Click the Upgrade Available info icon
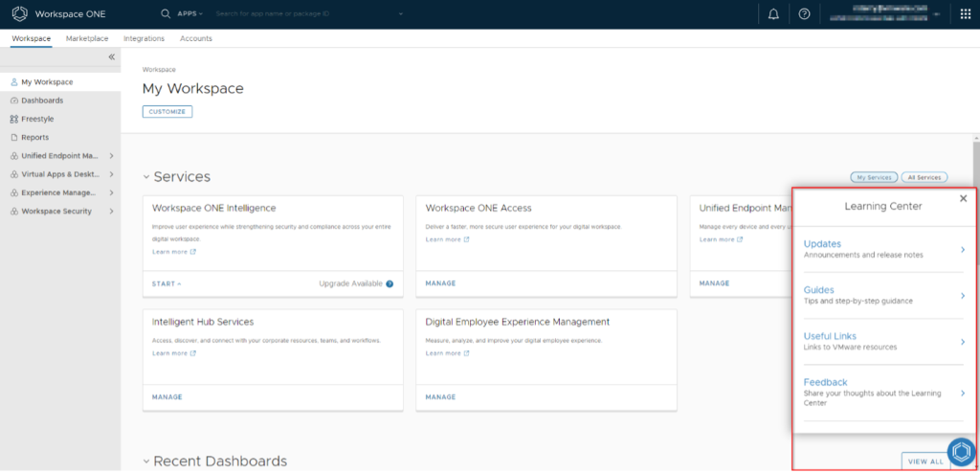Screen dimensions: 980x473 pos(390,283)
